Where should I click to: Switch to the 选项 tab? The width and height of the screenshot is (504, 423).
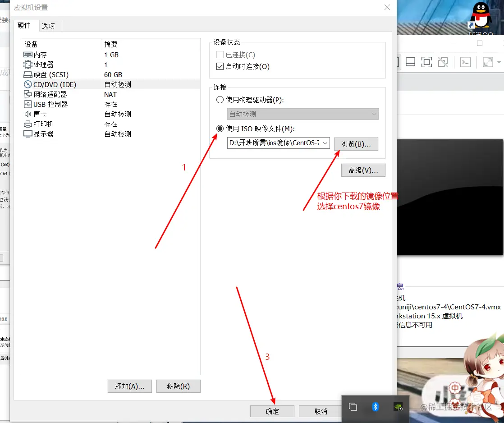point(48,26)
